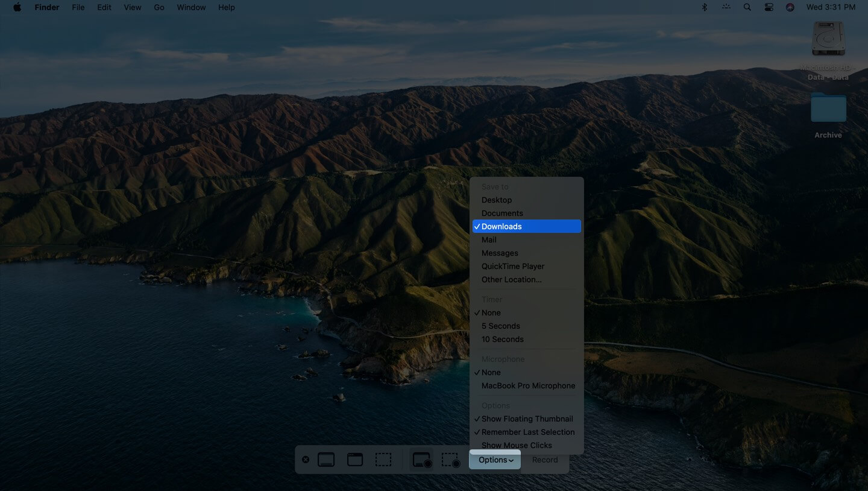Select MacBook Pro Microphone for recording

pos(528,385)
